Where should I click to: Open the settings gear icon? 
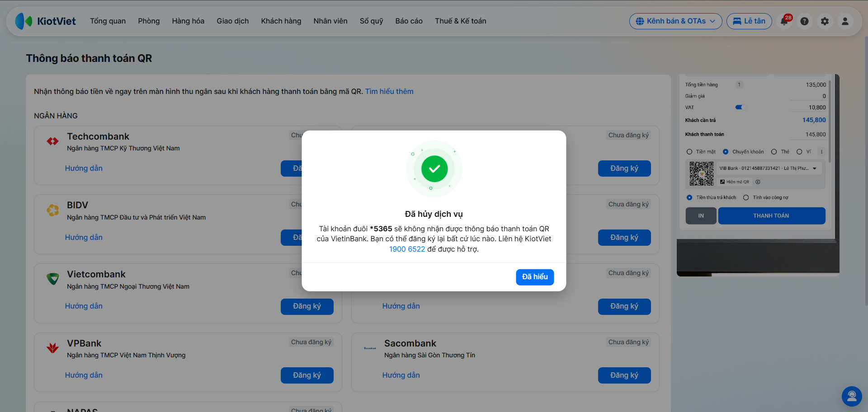825,21
